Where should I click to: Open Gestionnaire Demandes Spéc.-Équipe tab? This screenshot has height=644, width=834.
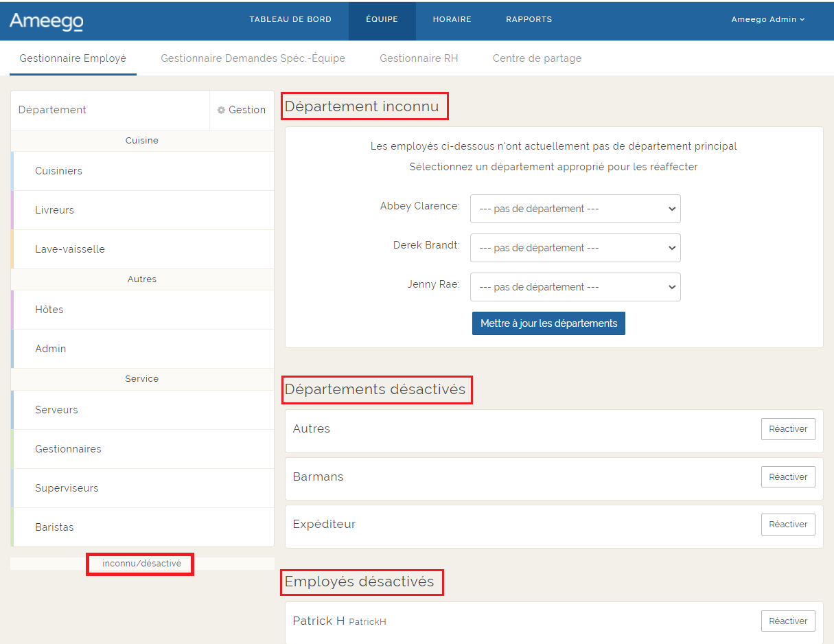click(253, 58)
